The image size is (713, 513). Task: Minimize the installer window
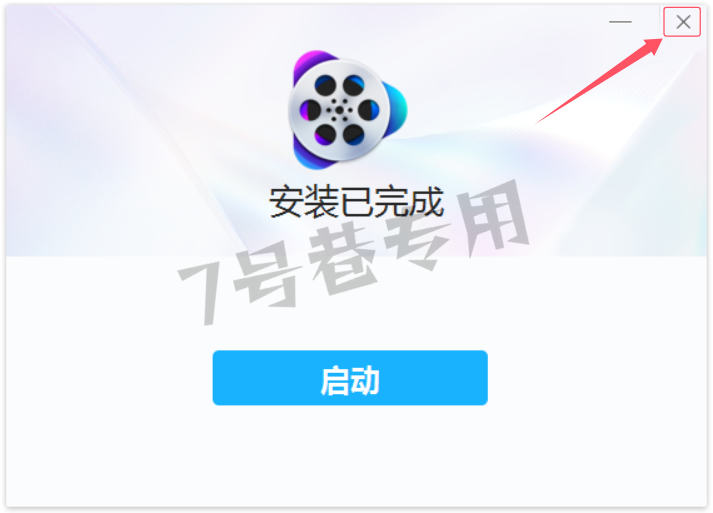pyautogui.click(x=620, y=22)
